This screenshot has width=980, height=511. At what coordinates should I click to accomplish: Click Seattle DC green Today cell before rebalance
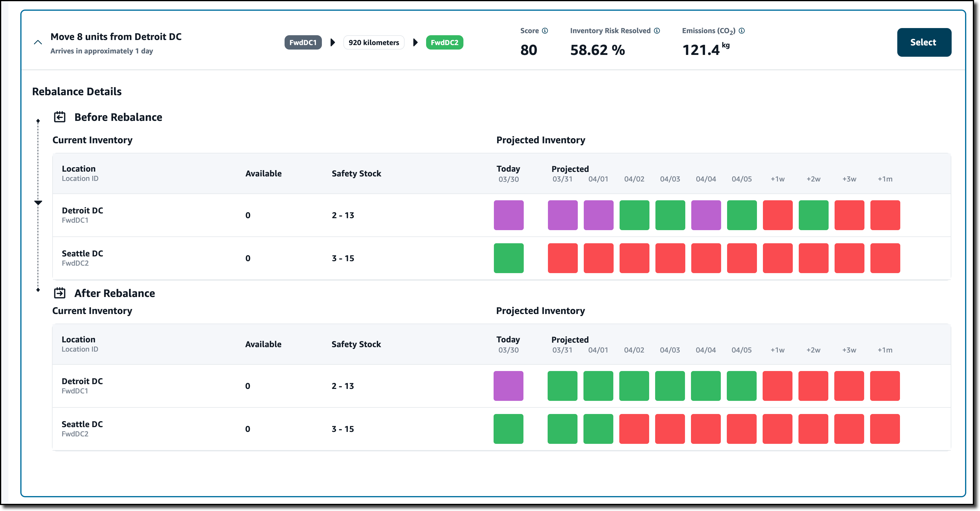point(509,258)
